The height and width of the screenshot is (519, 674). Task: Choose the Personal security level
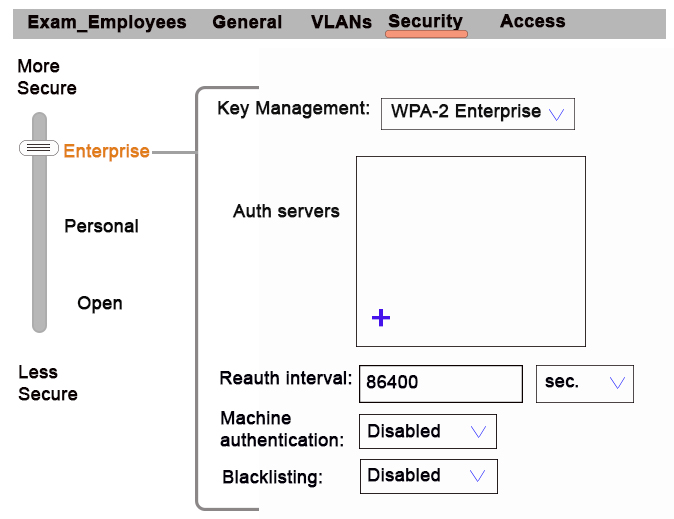point(101,226)
